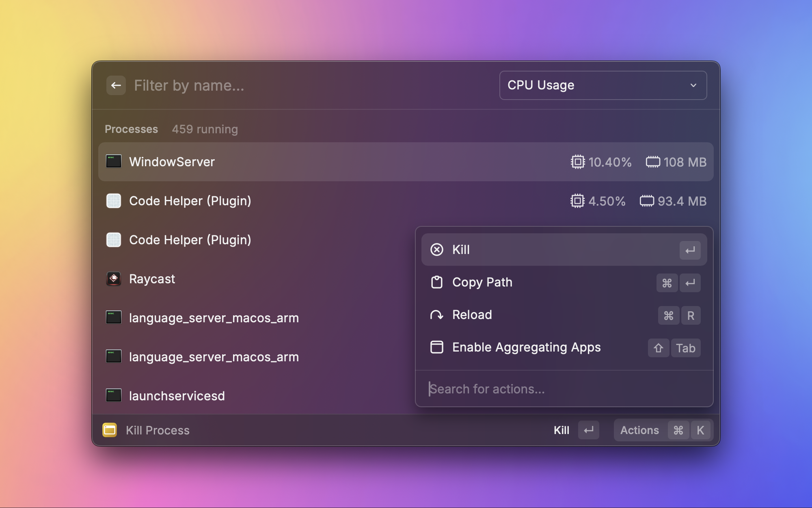This screenshot has height=508, width=812.
Task: Click the Raycast app icon
Action: coord(114,279)
